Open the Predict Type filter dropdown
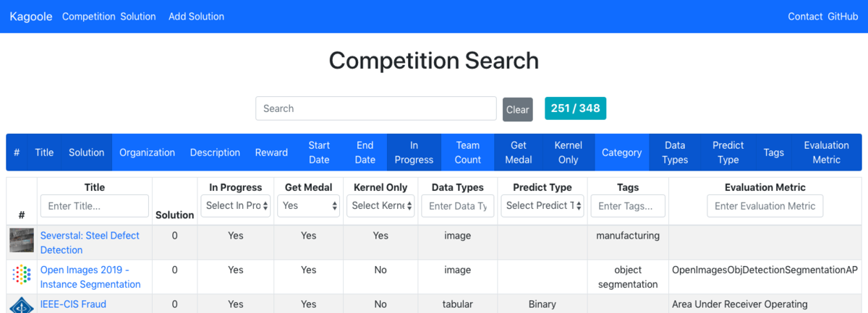 (x=542, y=206)
